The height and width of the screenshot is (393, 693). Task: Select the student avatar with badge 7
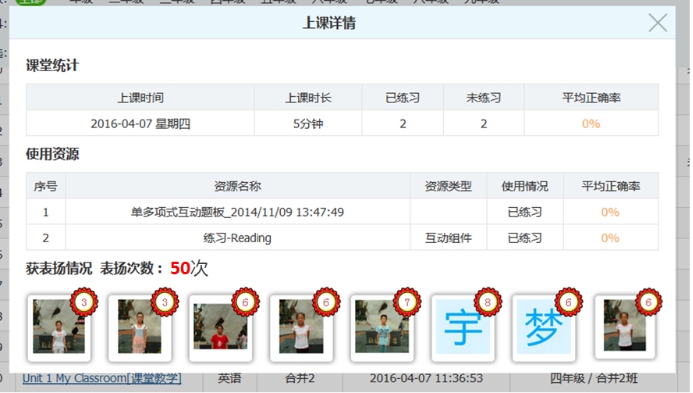coord(382,327)
